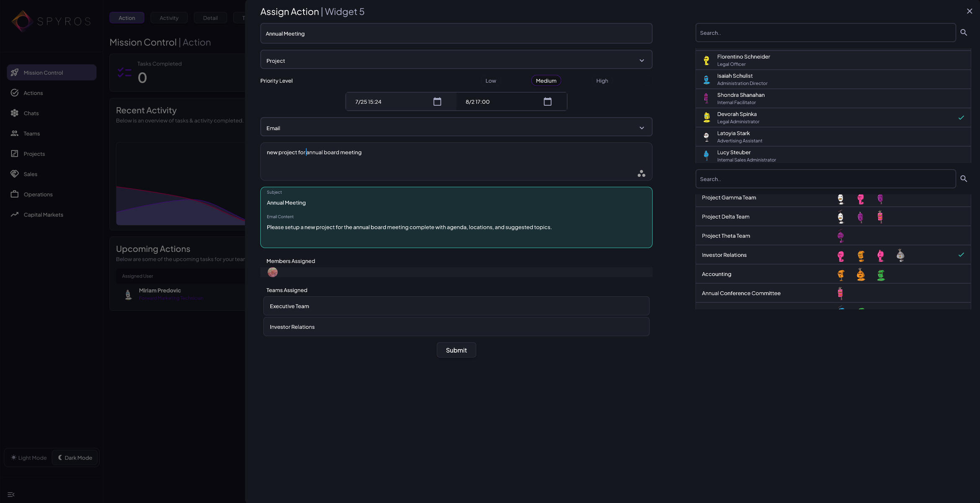Click the member search magnifier icon
The image size is (980, 503).
(964, 33)
